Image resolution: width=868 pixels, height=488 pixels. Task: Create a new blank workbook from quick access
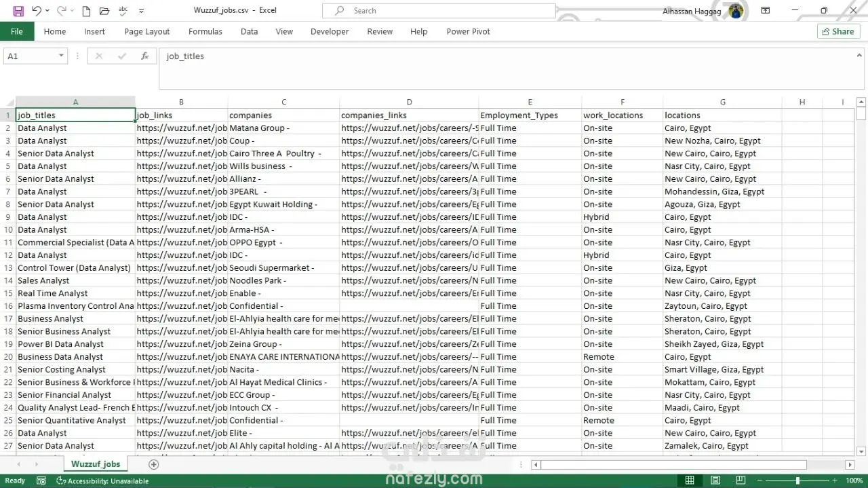coord(86,11)
